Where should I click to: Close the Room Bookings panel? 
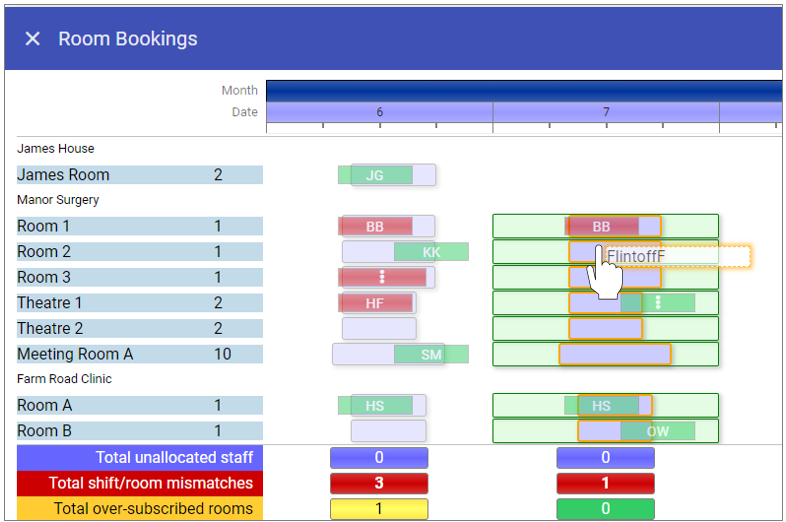[33, 39]
